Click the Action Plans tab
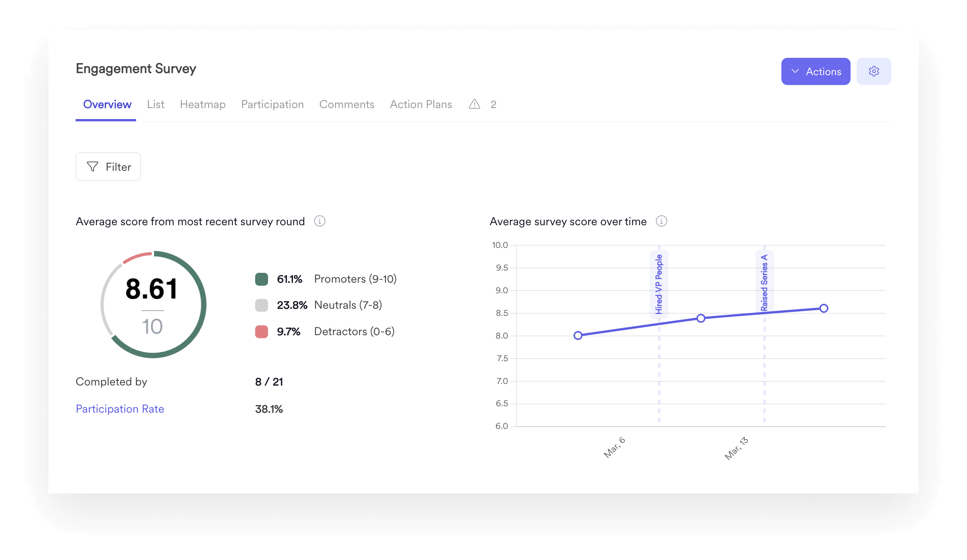The image size is (967, 560). pyautogui.click(x=421, y=104)
